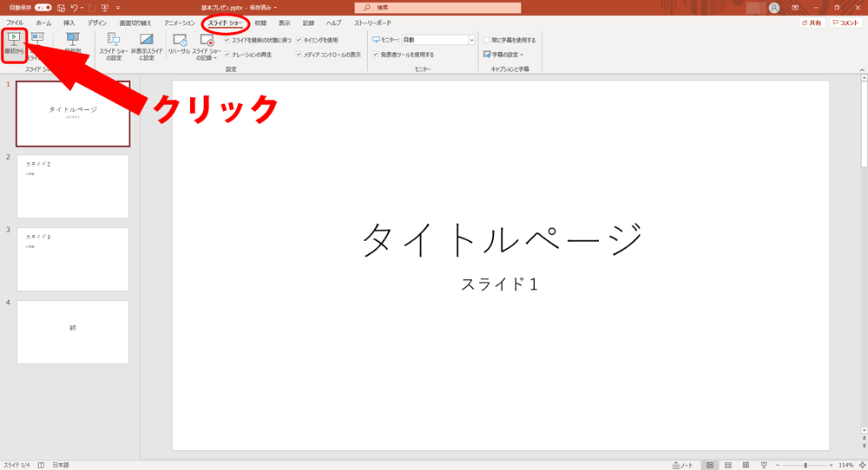Click search box (検索)
Screen dimensions: 868x470
[x=437, y=8]
